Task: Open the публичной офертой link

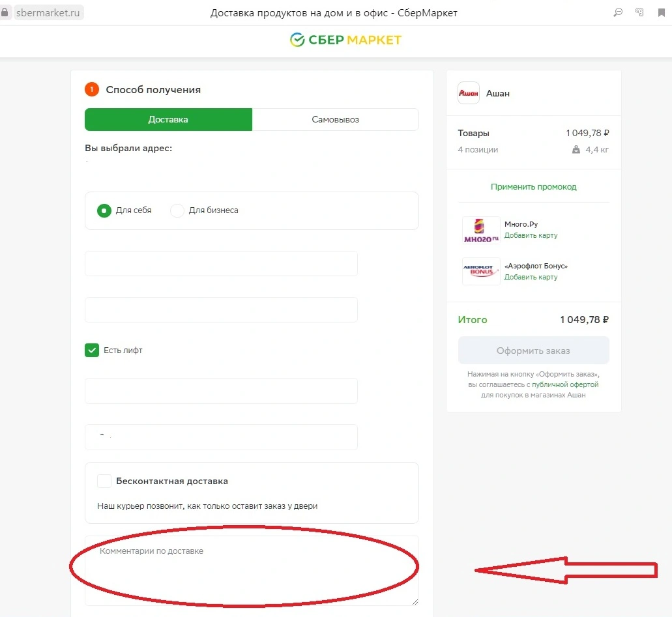Action: [x=565, y=384]
